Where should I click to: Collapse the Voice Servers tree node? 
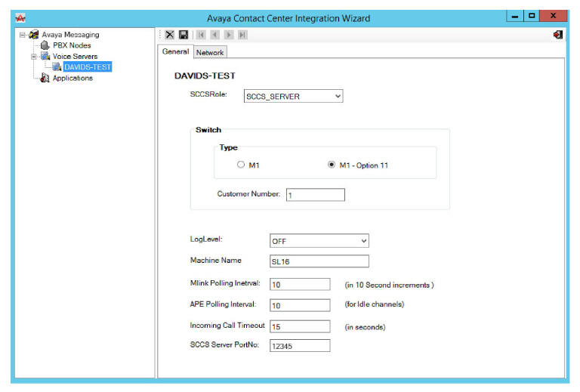34,57
